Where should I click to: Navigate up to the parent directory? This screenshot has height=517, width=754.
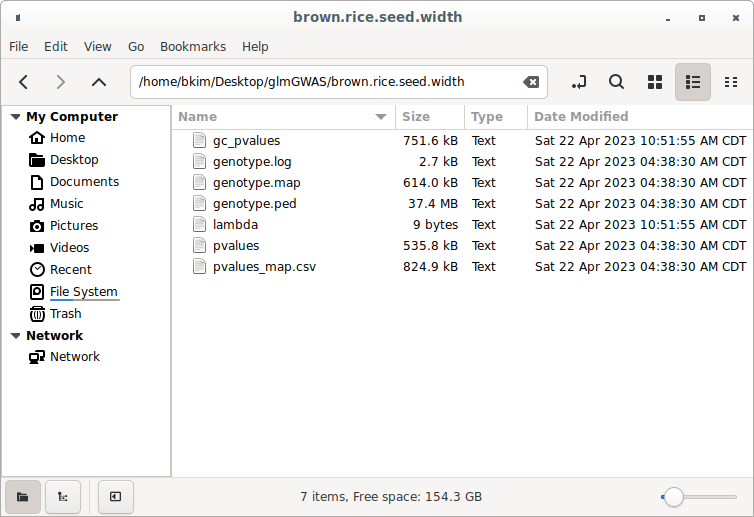(x=98, y=82)
